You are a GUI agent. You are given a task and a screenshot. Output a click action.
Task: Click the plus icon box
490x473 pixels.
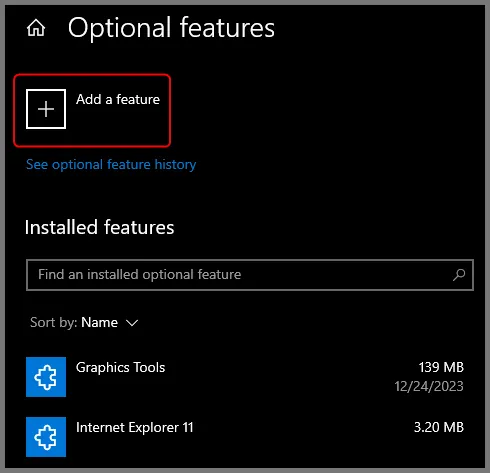(x=46, y=109)
